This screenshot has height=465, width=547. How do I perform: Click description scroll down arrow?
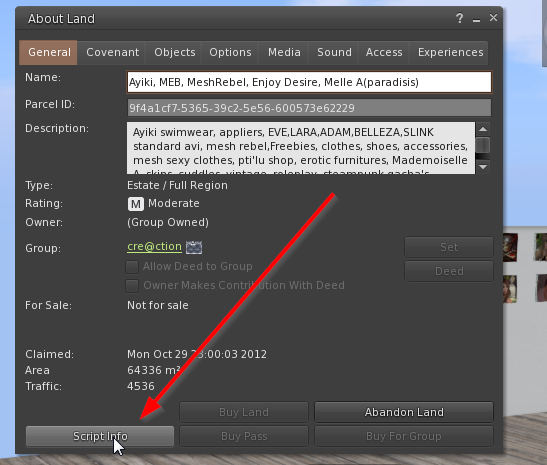(483, 167)
